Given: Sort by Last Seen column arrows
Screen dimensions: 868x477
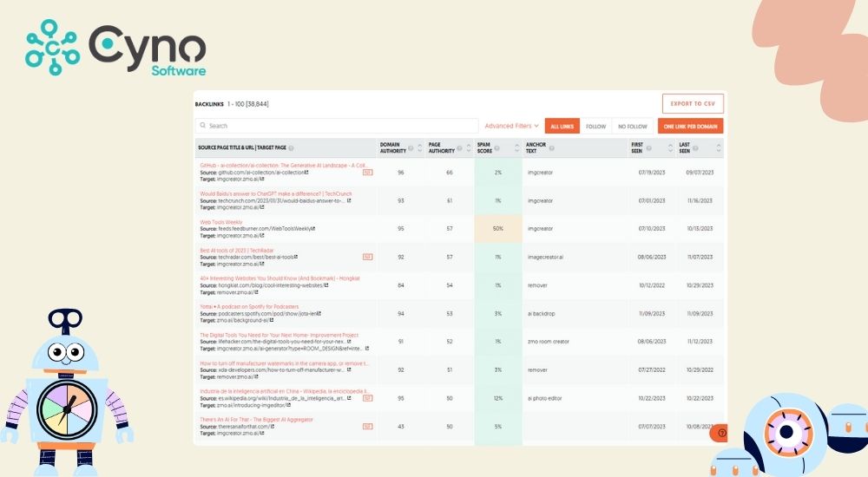Looking at the screenshot, I should pos(717,147).
